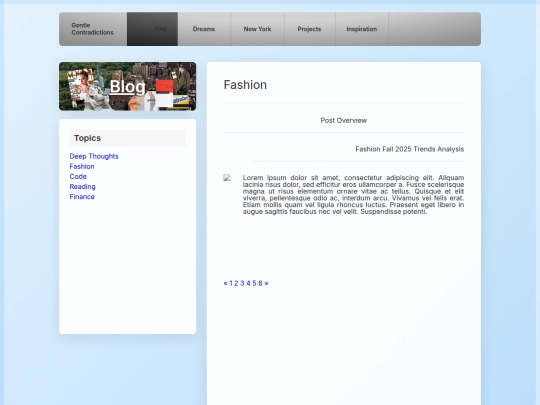This screenshot has height=405, width=540.
Task: Click the Fashion page heading
Action: coord(245,85)
